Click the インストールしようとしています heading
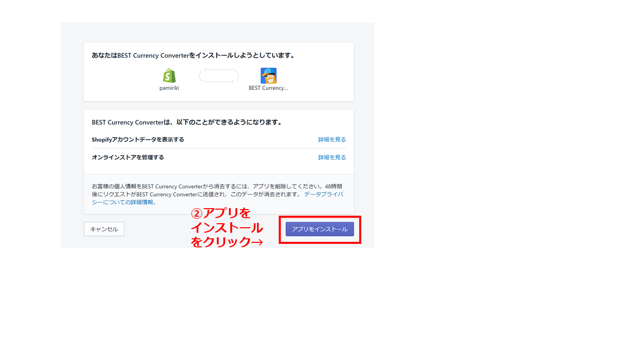This screenshot has height=362, width=644. (x=193, y=55)
